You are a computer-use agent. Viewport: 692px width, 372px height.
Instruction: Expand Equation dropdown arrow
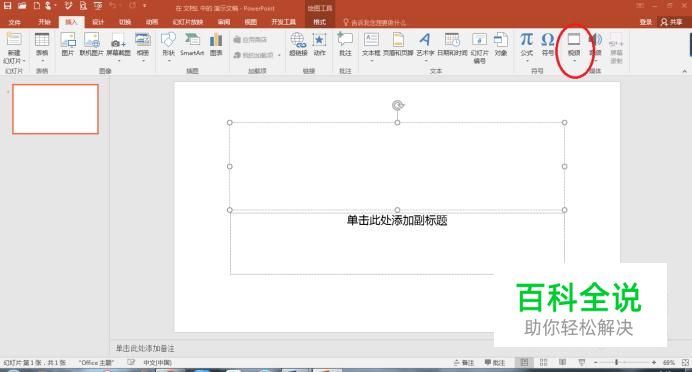[x=527, y=60]
